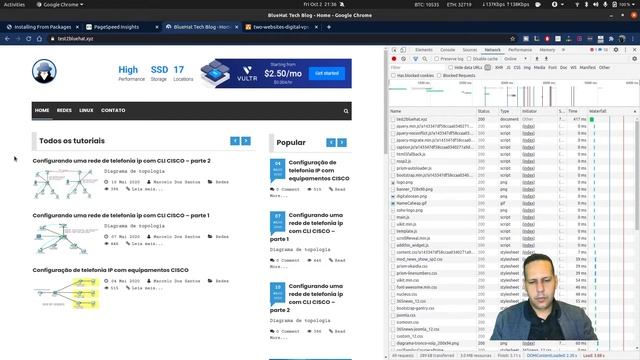Image resolution: width=640 pixels, height=360 pixels.
Task: Open article Configurando uma rede de telefonia parte 2
Action: coord(122,161)
